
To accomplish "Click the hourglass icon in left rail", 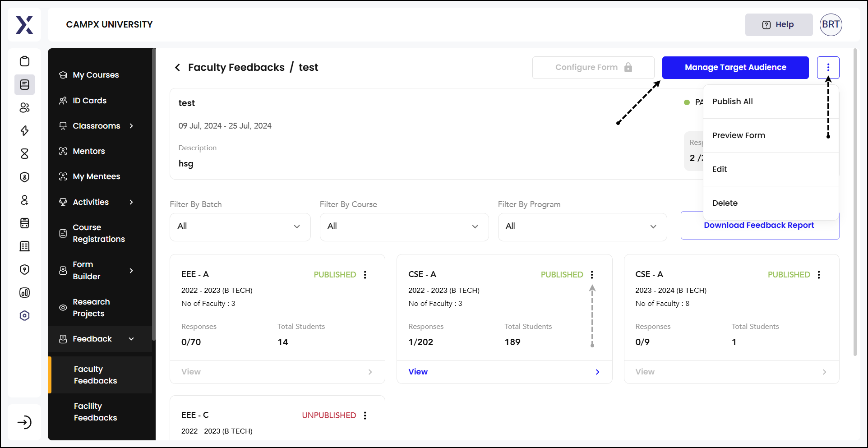I will pos(25,154).
